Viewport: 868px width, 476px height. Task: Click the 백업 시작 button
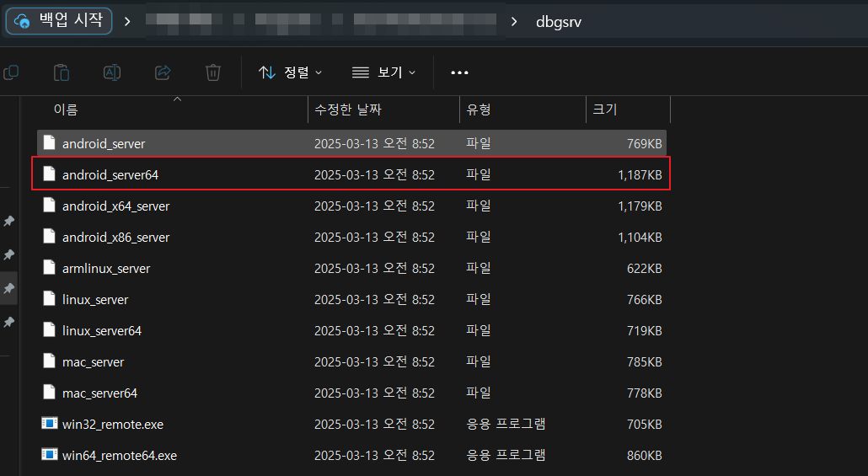pos(59,21)
